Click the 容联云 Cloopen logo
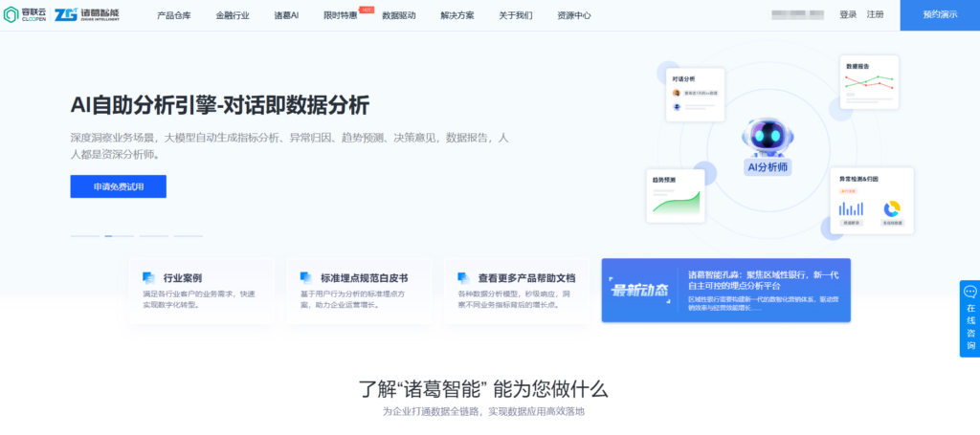Screen dimensions: 980x435 tap(24, 15)
